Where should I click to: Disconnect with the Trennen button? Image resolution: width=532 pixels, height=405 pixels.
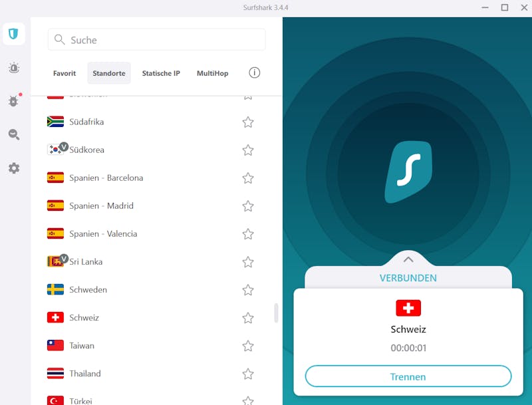[408, 376]
